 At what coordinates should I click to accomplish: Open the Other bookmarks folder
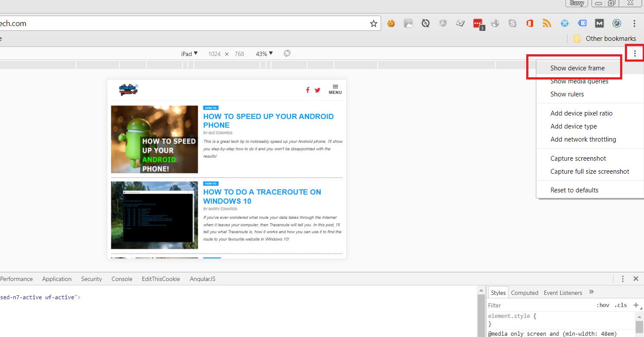604,39
